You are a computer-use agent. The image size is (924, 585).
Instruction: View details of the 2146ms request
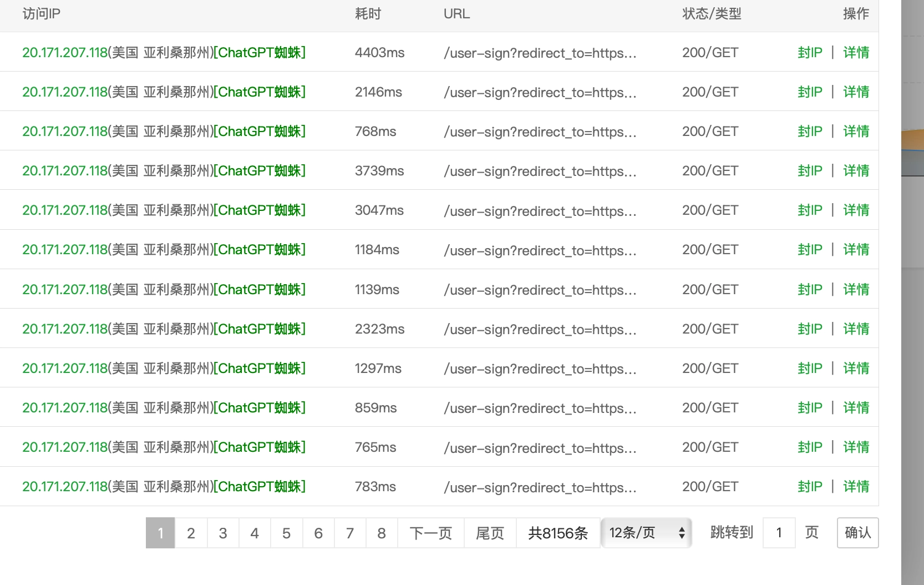[x=856, y=92]
